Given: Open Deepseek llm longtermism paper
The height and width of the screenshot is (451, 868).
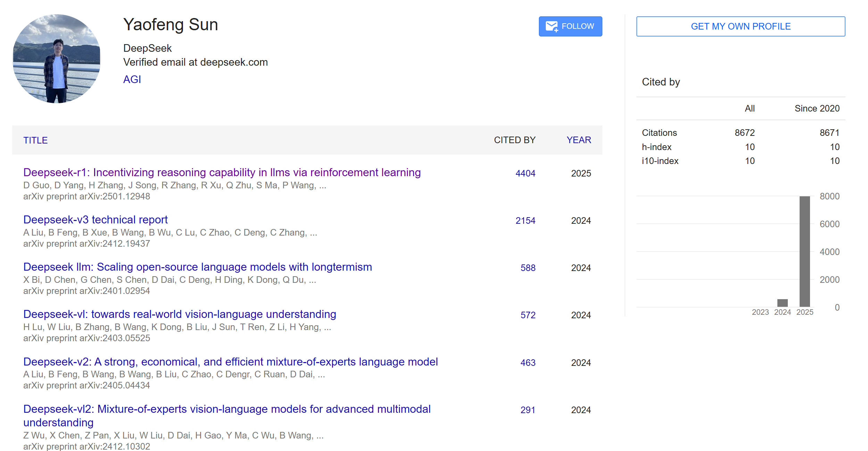Looking at the screenshot, I should 198,267.
